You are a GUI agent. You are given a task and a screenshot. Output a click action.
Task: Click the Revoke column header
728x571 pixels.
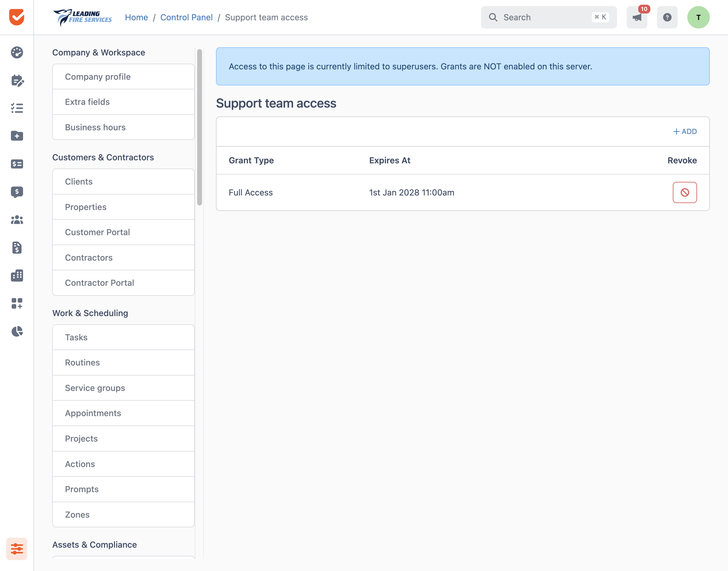click(x=682, y=160)
